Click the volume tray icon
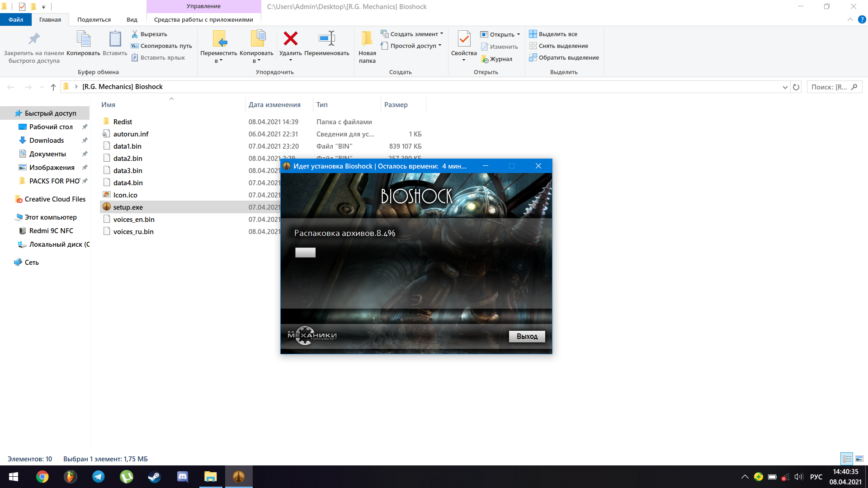The image size is (868, 488). point(798,477)
